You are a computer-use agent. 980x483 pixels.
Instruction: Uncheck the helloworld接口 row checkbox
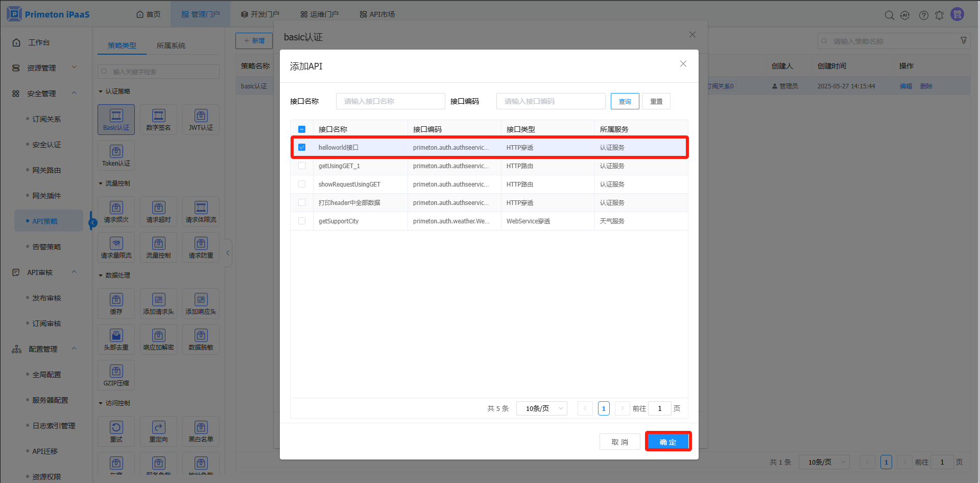pos(302,147)
